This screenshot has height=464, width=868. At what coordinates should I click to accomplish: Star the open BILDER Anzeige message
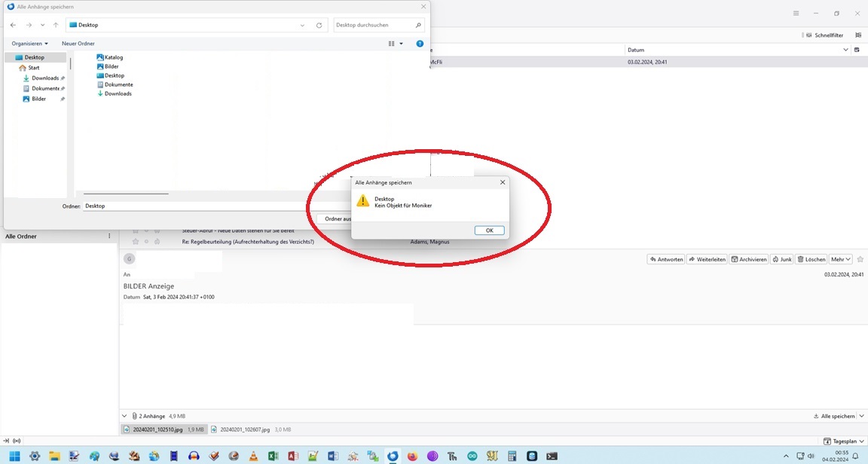(x=860, y=259)
